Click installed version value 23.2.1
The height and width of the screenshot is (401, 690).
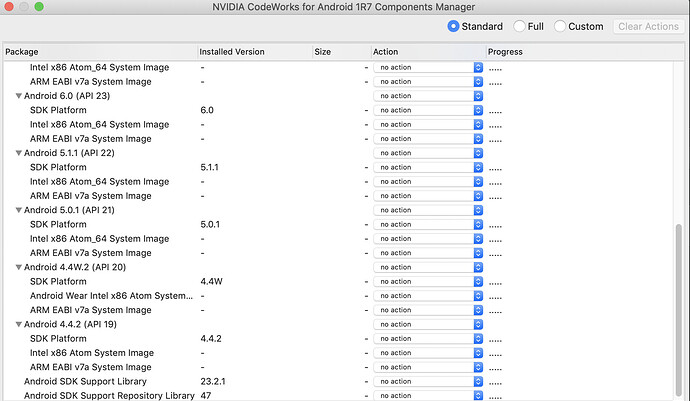tap(213, 382)
